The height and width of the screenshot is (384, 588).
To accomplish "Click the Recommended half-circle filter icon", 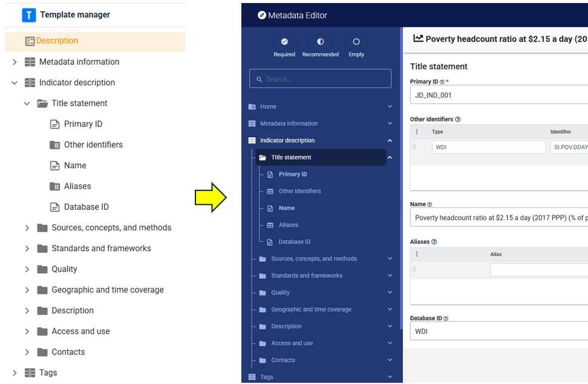I will point(320,42).
